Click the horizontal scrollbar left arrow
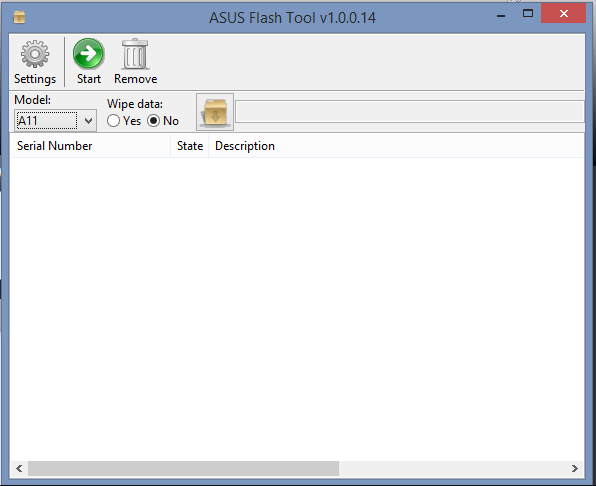The width and height of the screenshot is (596, 486). (x=19, y=469)
